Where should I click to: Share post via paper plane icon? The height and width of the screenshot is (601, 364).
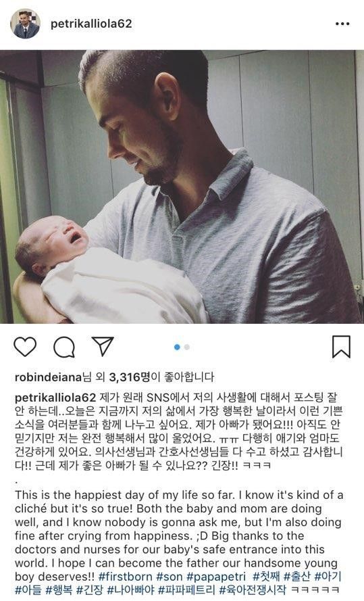(103, 346)
